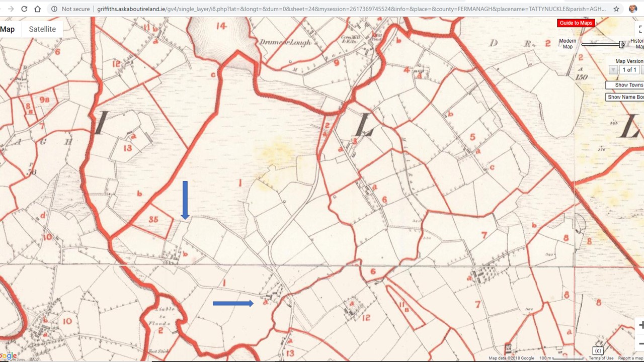Click the Modern/Historic Map slider handle

[621, 44]
